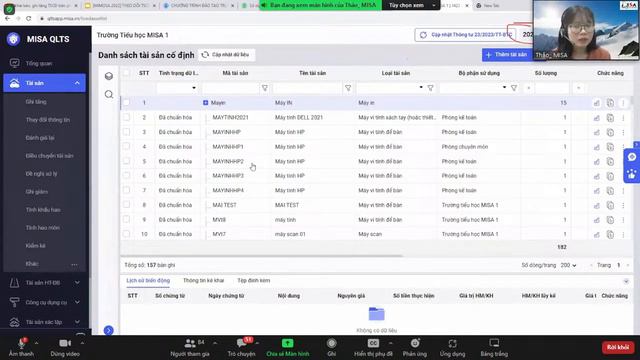This screenshot has width=640, height=360.
Task: Open Tổng quan in sidebar
Action: [39, 64]
